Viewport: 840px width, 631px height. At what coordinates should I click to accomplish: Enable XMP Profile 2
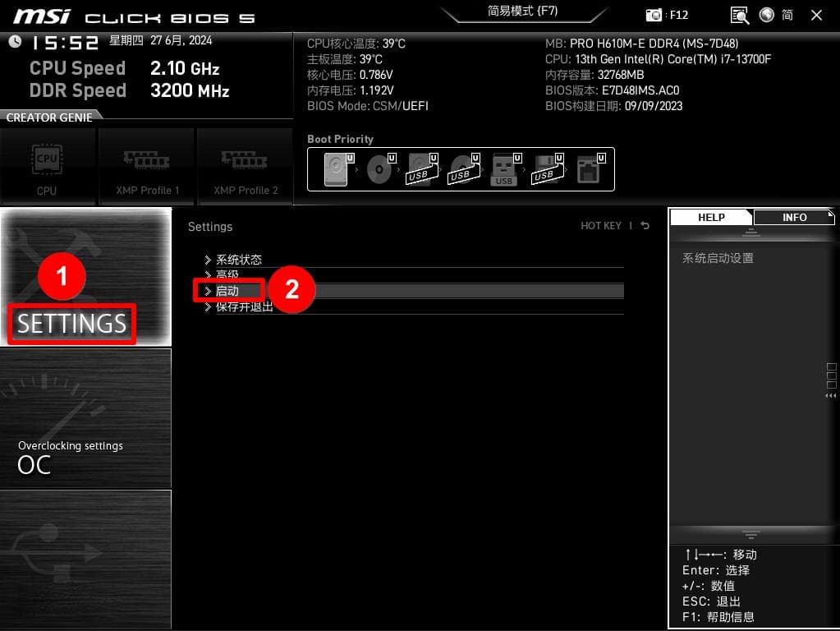[x=245, y=167]
